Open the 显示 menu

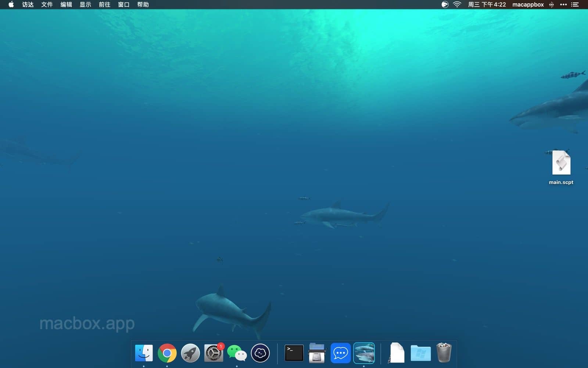[x=85, y=4]
